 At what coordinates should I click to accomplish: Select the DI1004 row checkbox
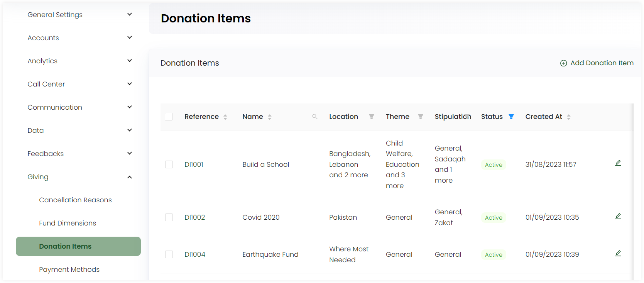point(169,254)
